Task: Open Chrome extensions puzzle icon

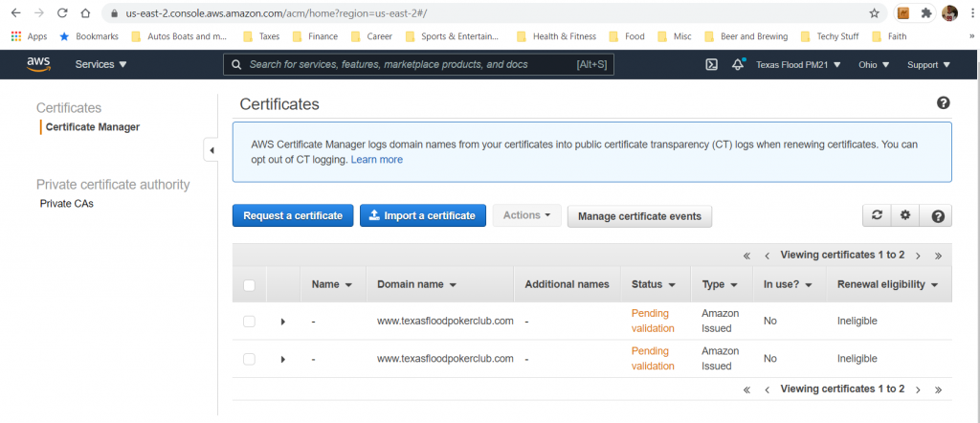Action: pyautogui.click(x=925, y=13)
